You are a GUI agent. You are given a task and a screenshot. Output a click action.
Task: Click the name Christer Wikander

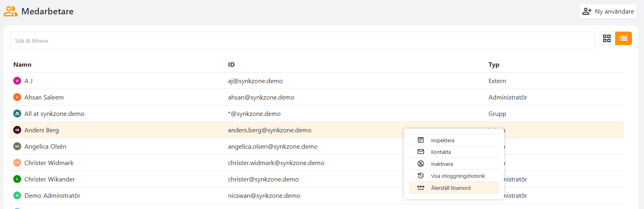[50, 179]
